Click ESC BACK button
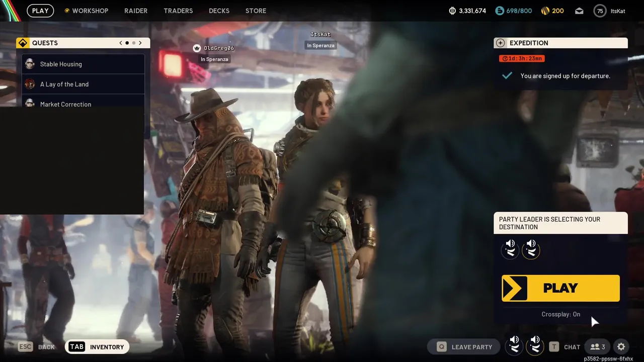 37,347
